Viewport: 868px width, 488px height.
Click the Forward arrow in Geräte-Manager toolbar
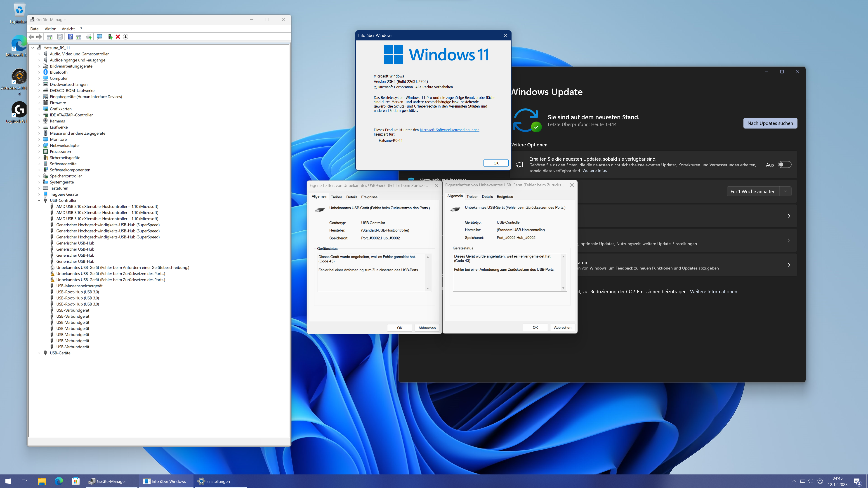pos(39,37)
